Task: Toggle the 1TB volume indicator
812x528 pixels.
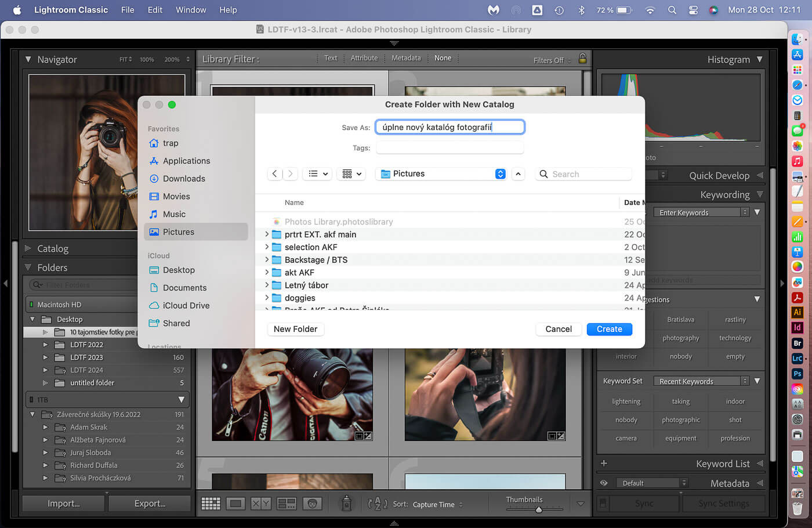Action: click(x=31, y=400)
